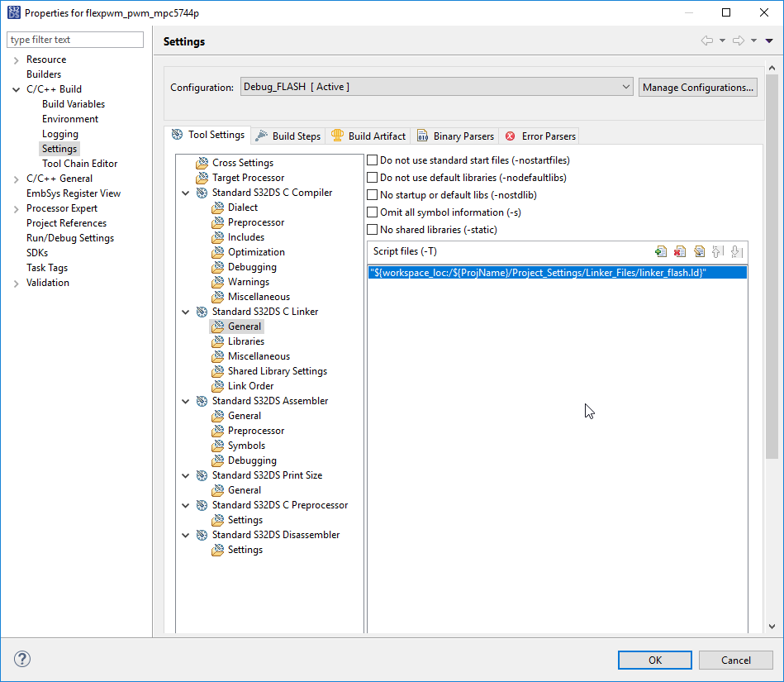
Task: Check No shared libraries (-static)
Action: [372, 230]
